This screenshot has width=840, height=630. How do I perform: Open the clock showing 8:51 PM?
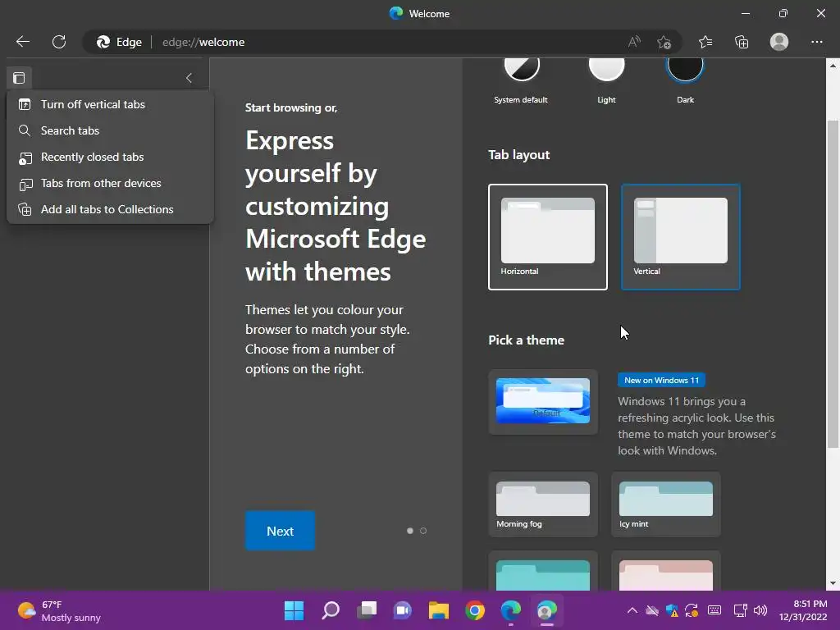tap(802, 610)
